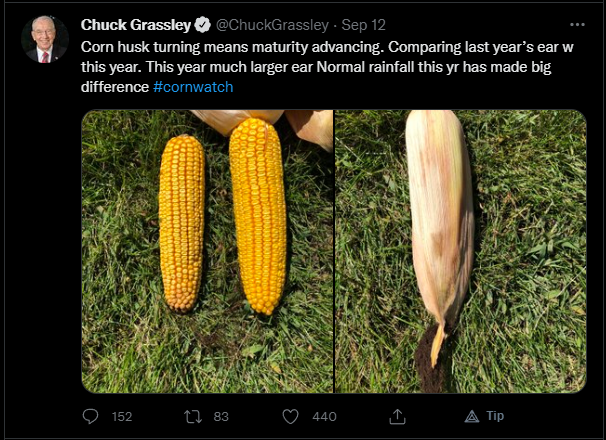Click the blue verified badge
Image resolution: width=606 pixels, height=440 pixels.
pyautogui.click(x=198, y=24)
